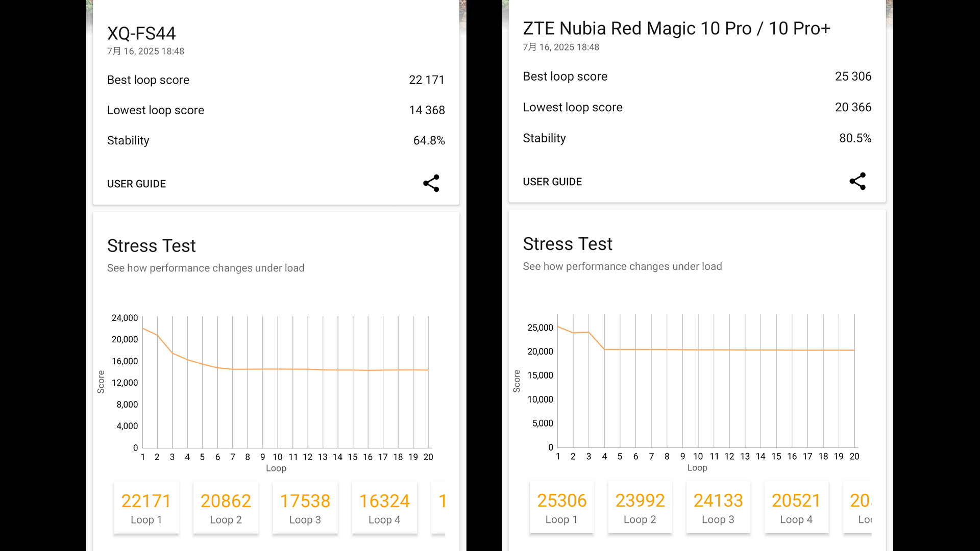Click Best loop score label on XQ-FS44 card
This screenshot has width=980, height=551.
point(148,80)
